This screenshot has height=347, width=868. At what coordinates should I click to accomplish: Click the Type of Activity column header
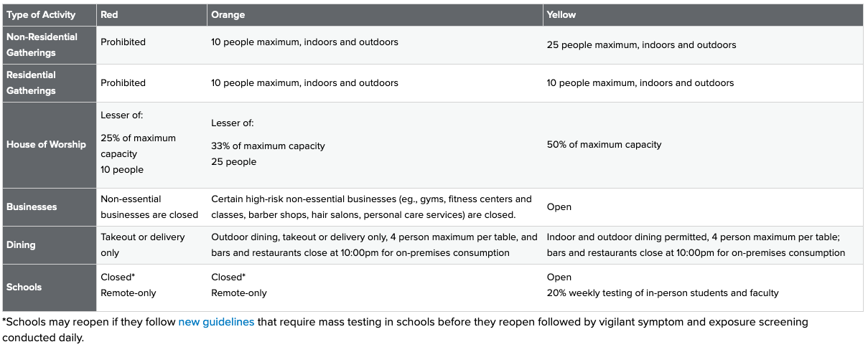click(x=42, y=15)
